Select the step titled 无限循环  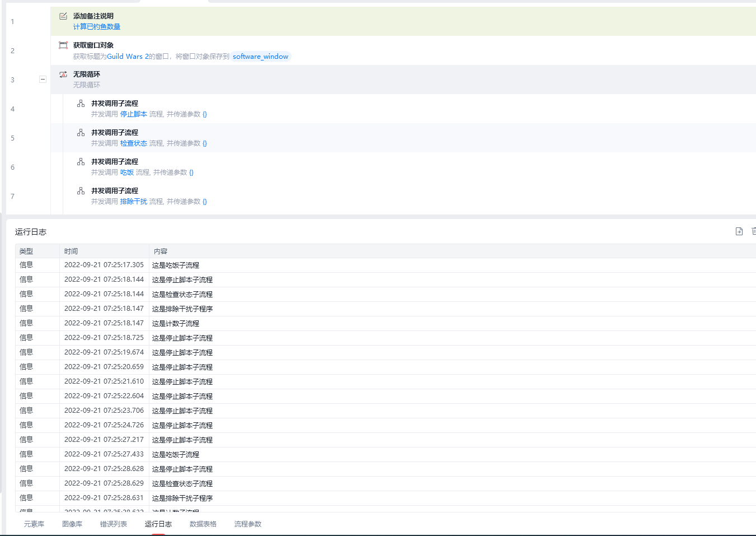[403, 80]
